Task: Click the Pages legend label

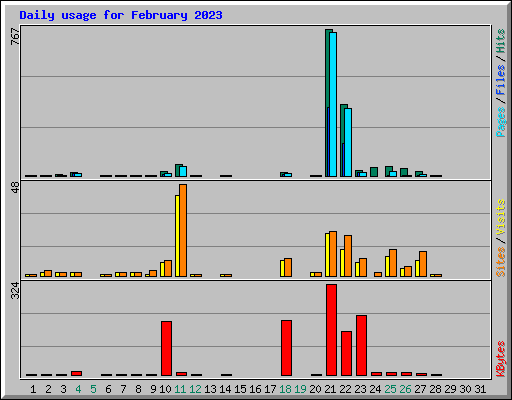Action: tap(500, 122)
